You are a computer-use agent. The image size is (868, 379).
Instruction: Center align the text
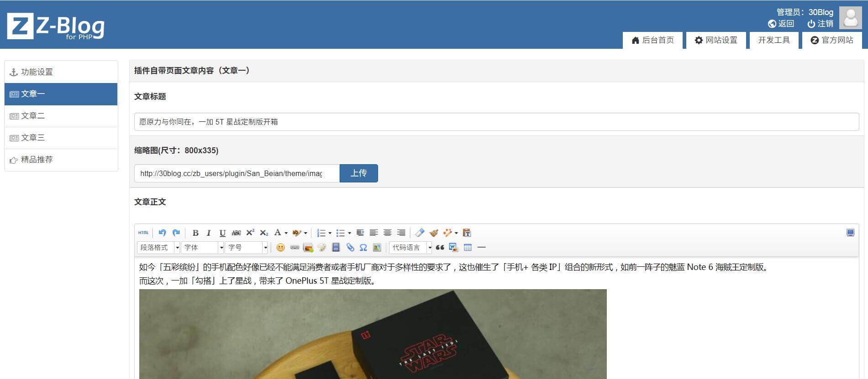[388, 233]
